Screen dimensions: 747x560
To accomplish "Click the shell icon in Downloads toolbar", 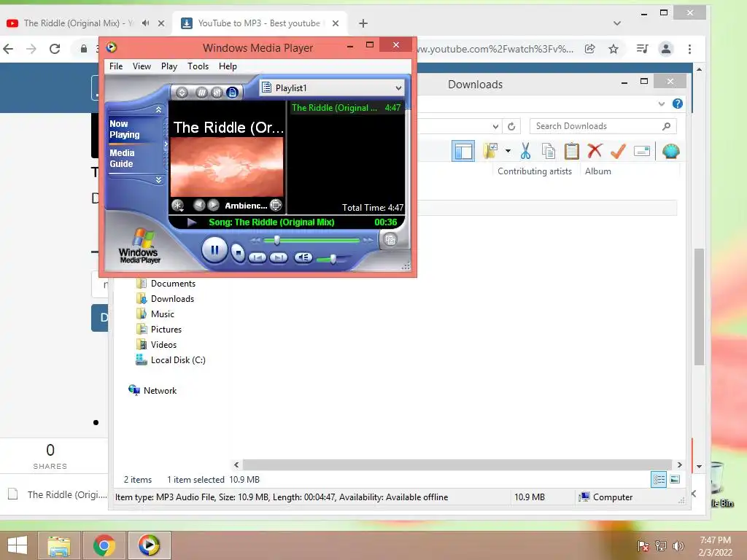I will pyautogui.click(x=671, y=151).
